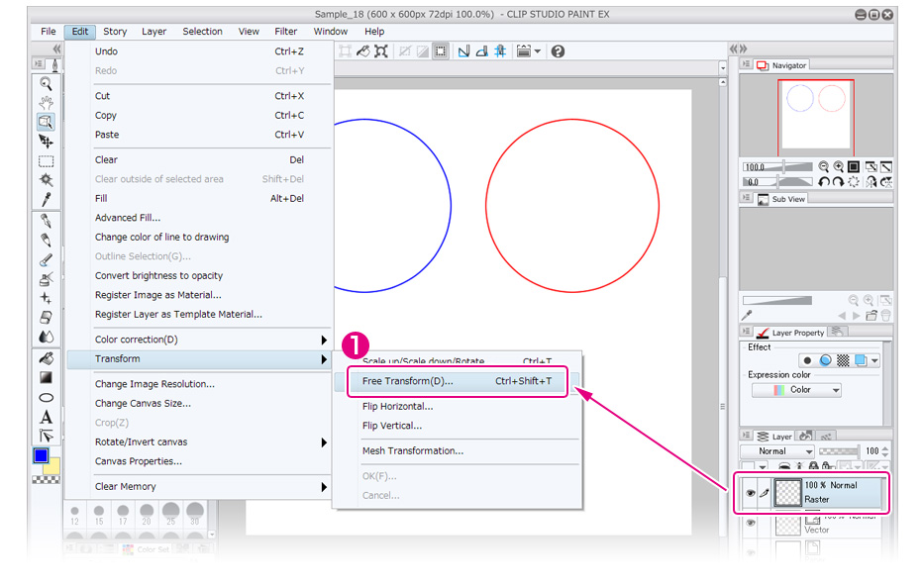The image size is (923, 588).
Task: Hide the Raster layer
Action: (750, 493)
